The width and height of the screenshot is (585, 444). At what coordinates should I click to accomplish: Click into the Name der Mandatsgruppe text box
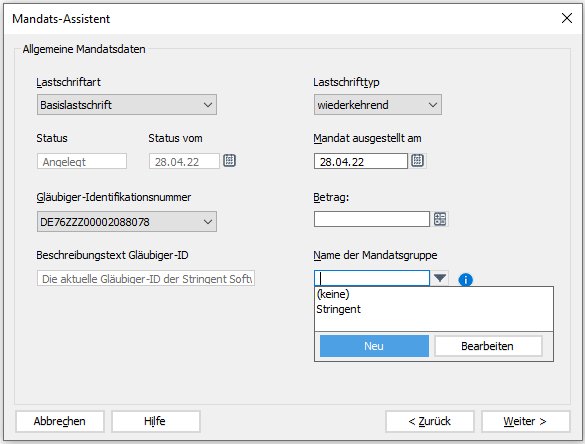[x=372, y=278]
